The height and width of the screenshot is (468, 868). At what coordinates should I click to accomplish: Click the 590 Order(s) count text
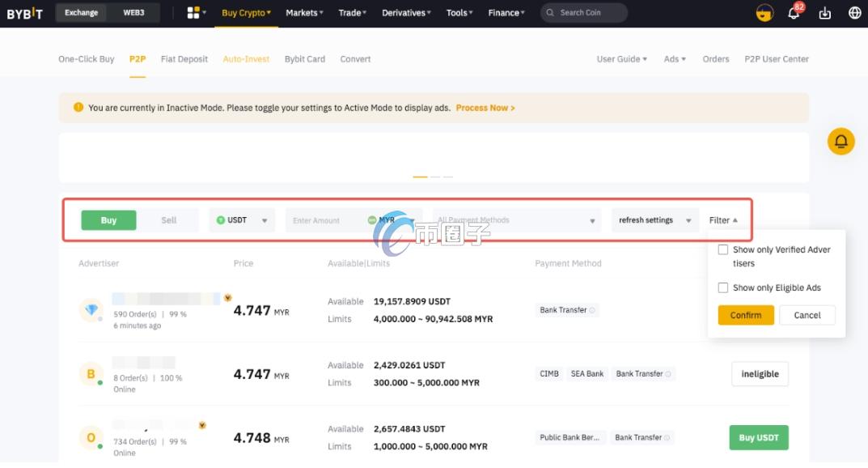pyautogui.click(x=135, y=314)
